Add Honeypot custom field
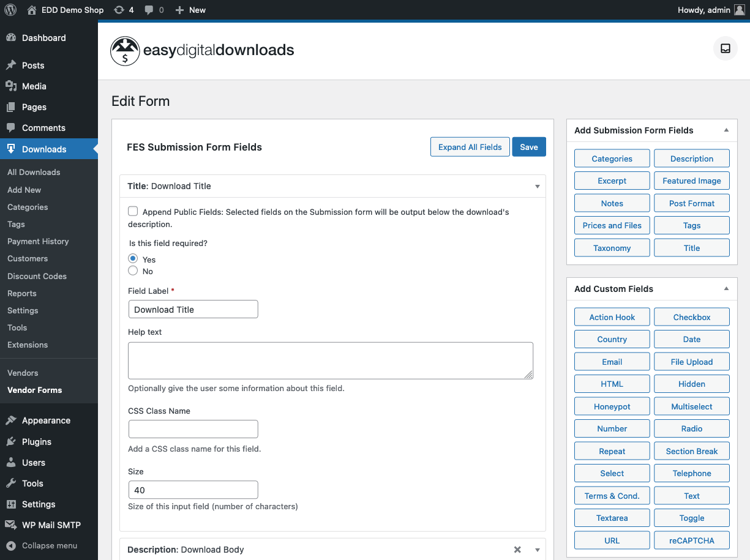750x560 pixels. point(612,406)
